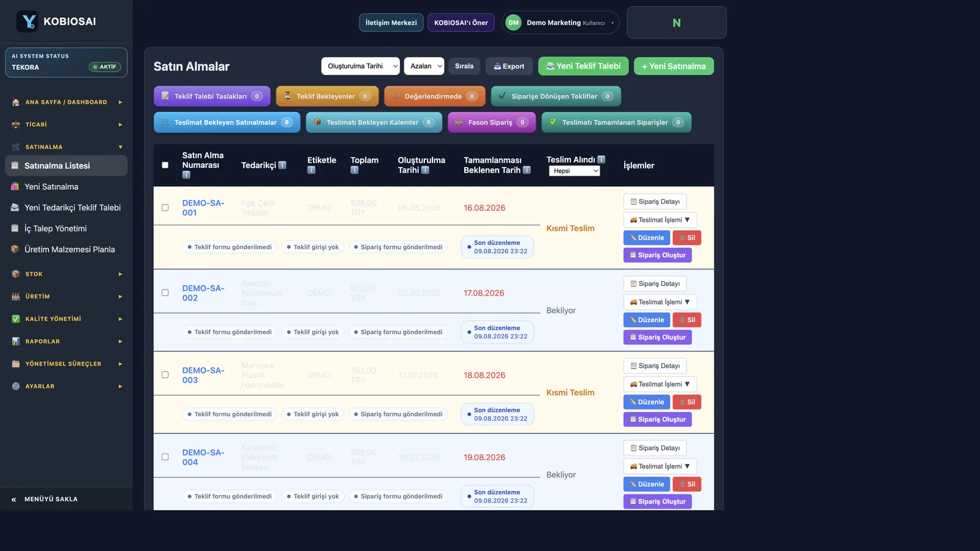Open Teklif Bekleyenler tab
The width and height of the screenshot is (980, 551).
pyautogui.click(x=327, y=96)
